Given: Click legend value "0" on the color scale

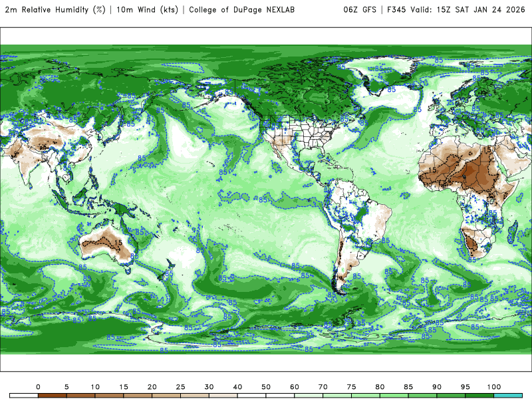Looking at the screenshot, I should (x=38, y=387).
